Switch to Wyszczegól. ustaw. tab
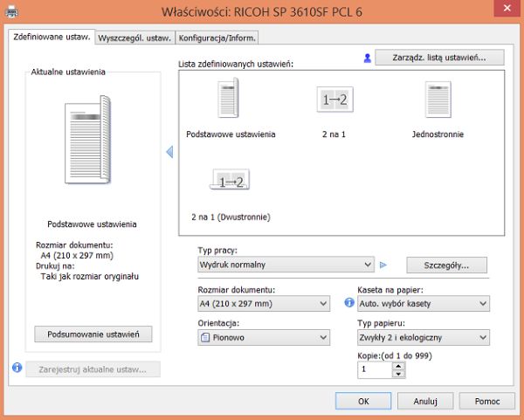524x420 pixels. click(134, 38)
